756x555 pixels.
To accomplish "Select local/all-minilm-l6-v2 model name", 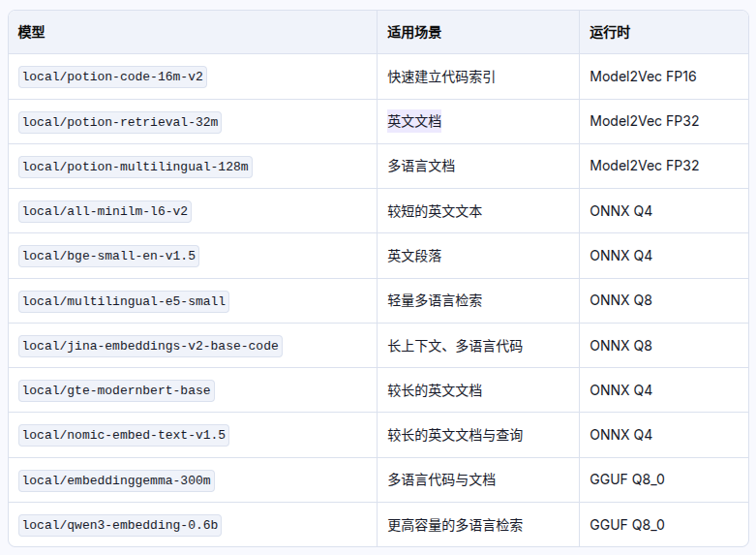I will pos(106,211).
